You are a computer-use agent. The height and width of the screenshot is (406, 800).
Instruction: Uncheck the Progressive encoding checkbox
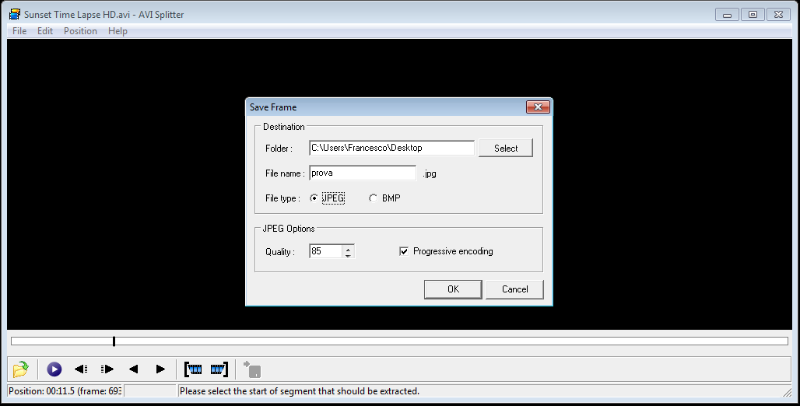[x=404, y=251]
